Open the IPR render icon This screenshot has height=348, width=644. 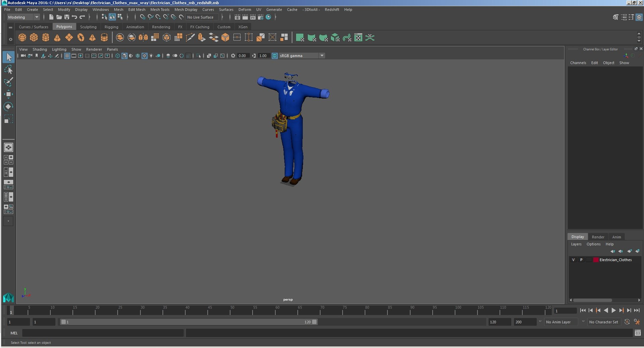click(x=253, y=17)
